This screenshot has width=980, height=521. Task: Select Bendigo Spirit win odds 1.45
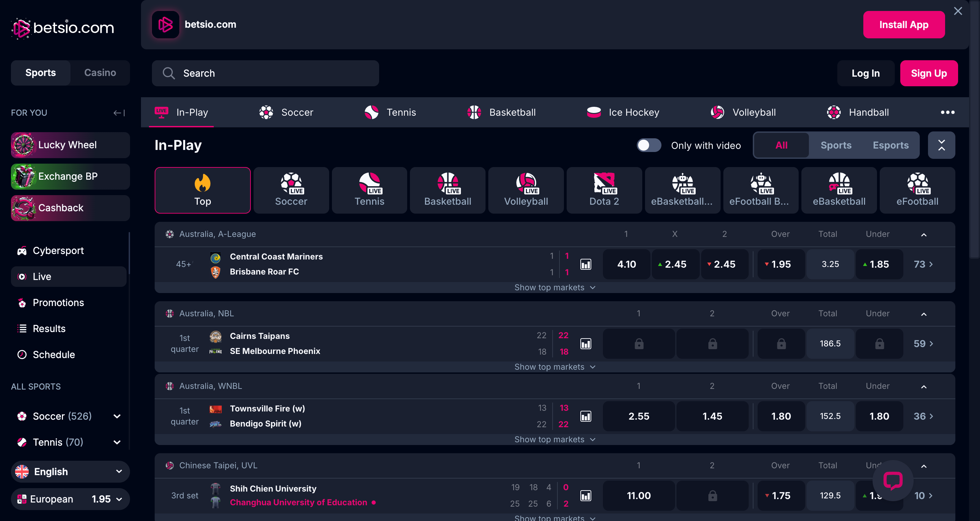click(x=712, y=416)
